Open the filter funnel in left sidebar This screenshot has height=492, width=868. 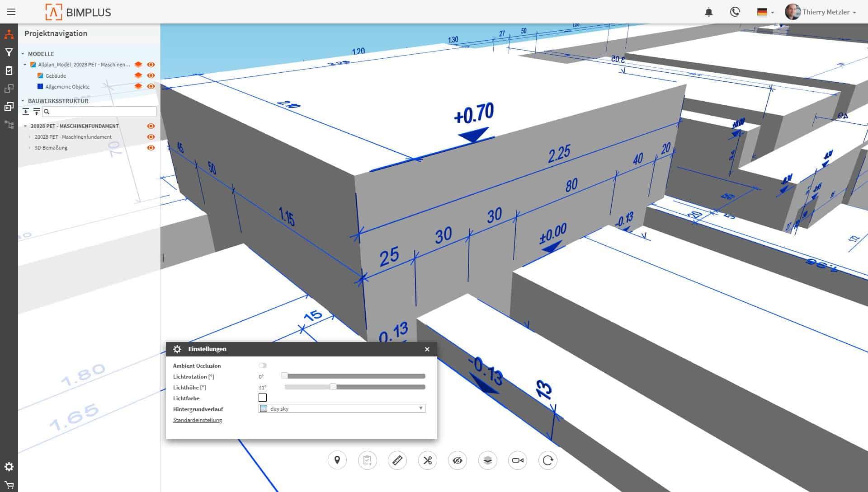click(9, 52)
